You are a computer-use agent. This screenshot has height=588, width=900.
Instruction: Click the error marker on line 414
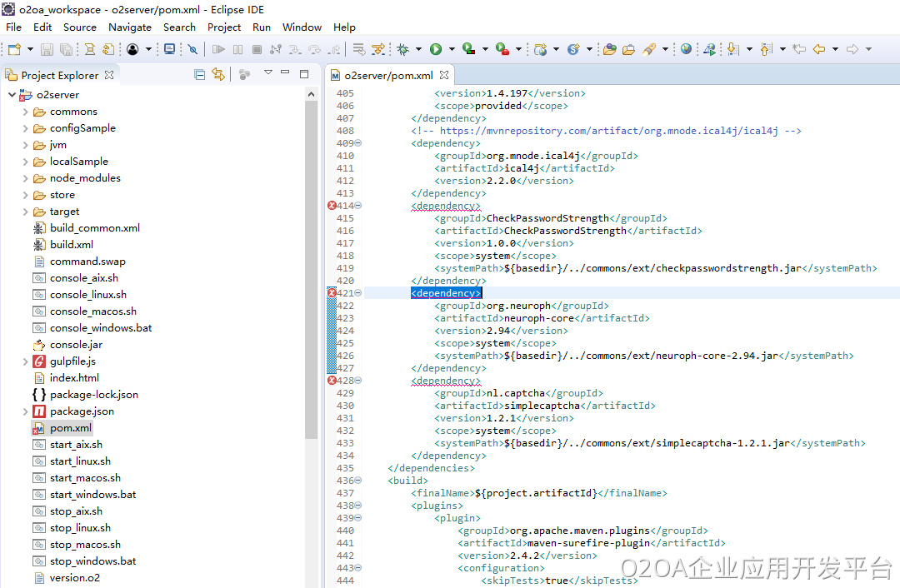pyautogui.click(x=332, y=206)
